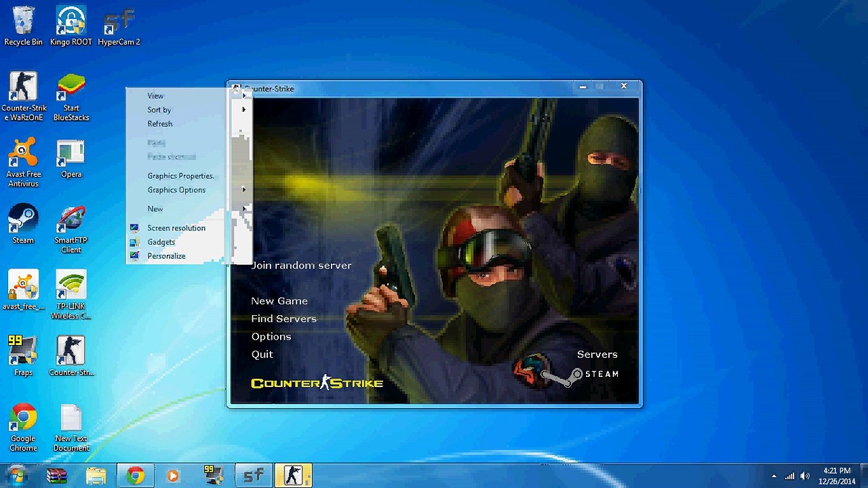Select the Fraps desktop shortcut
Screen dimensions: 868x488
click(23, 356)
